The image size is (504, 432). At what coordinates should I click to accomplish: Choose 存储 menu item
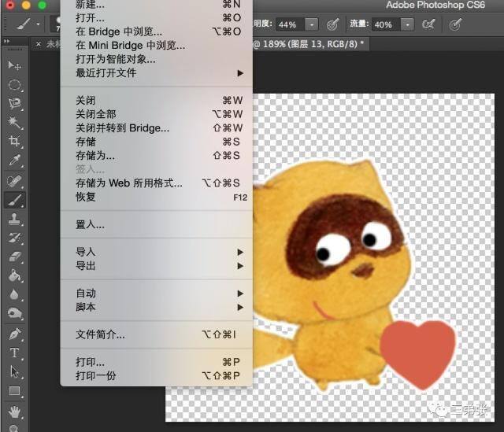(x=156, y=142)
